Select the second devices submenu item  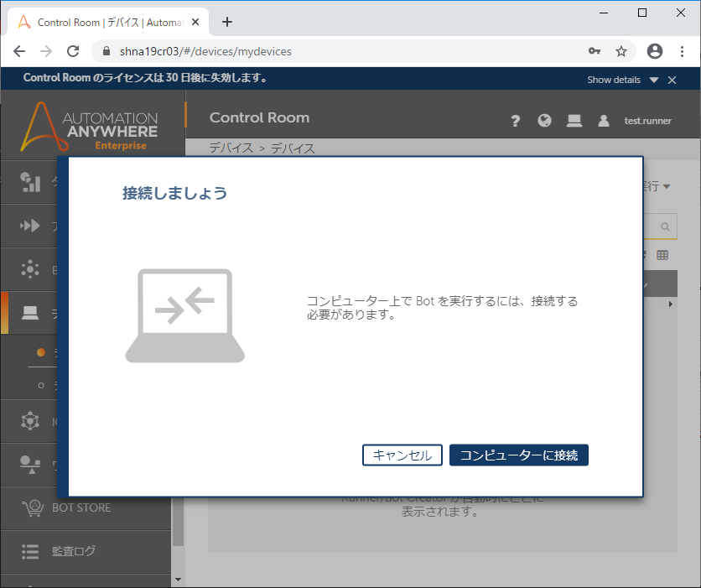[x=41, y=385]
